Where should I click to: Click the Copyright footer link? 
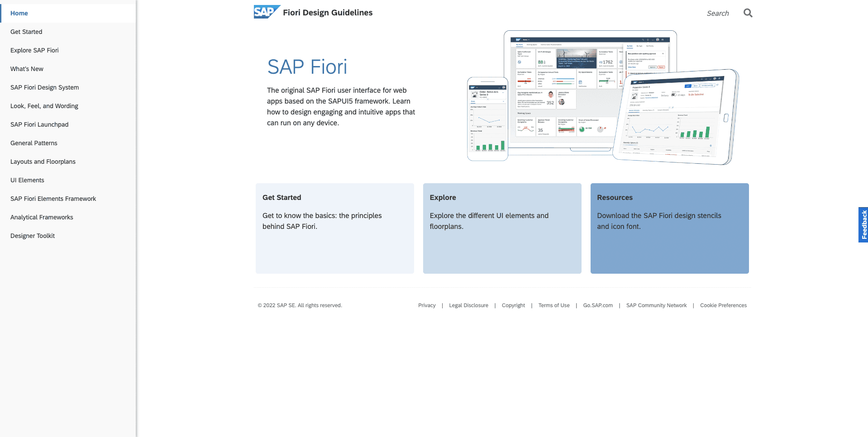click(x=513, y=305)
